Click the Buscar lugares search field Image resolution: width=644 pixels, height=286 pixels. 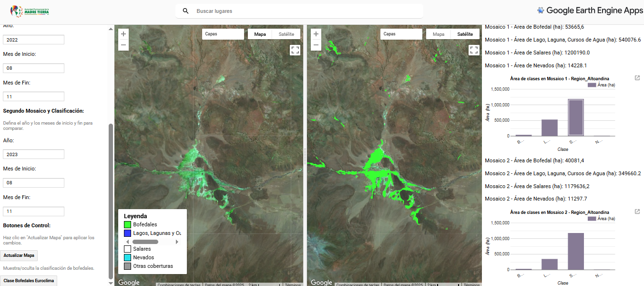(305, 11)
